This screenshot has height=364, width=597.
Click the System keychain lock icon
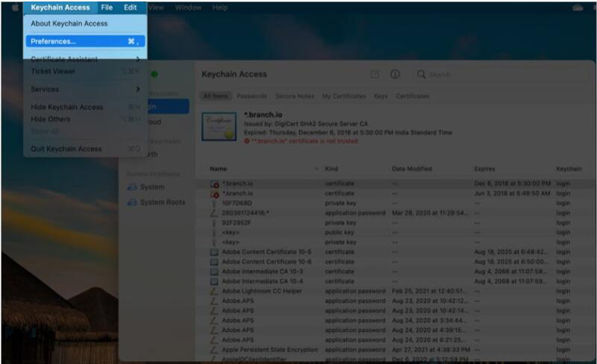point(132,187)
